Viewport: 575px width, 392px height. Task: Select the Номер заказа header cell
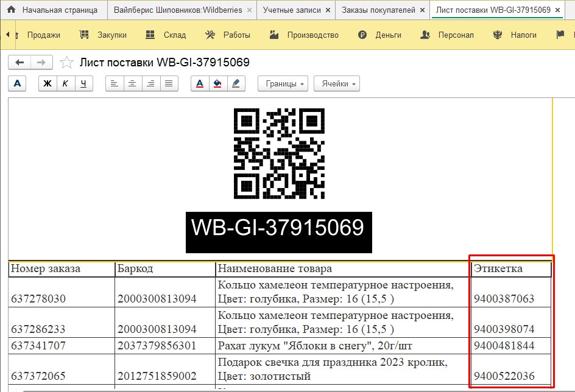(x=62, y=269)
